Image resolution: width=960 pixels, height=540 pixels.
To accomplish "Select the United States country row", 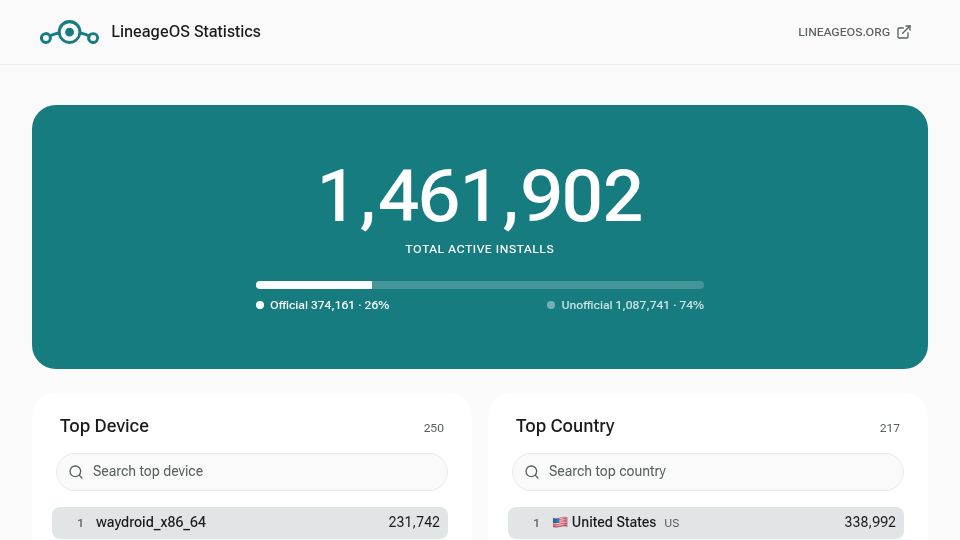I will [x=706, y=522].
